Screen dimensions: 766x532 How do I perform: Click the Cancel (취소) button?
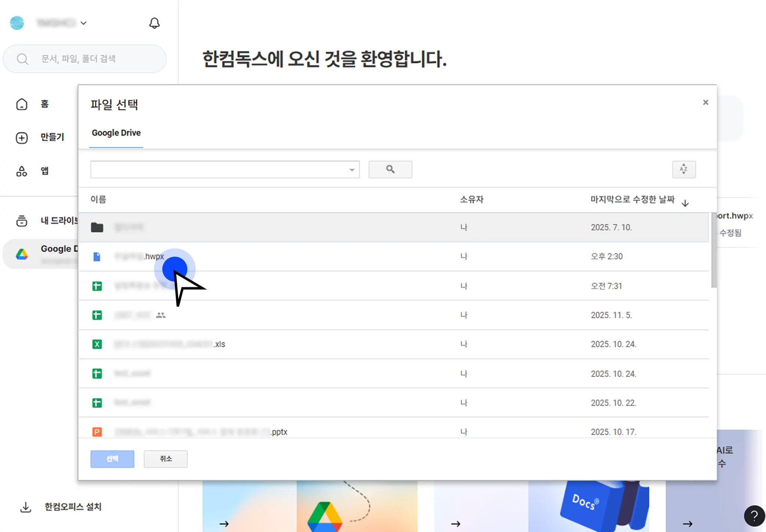click(165, 459)
